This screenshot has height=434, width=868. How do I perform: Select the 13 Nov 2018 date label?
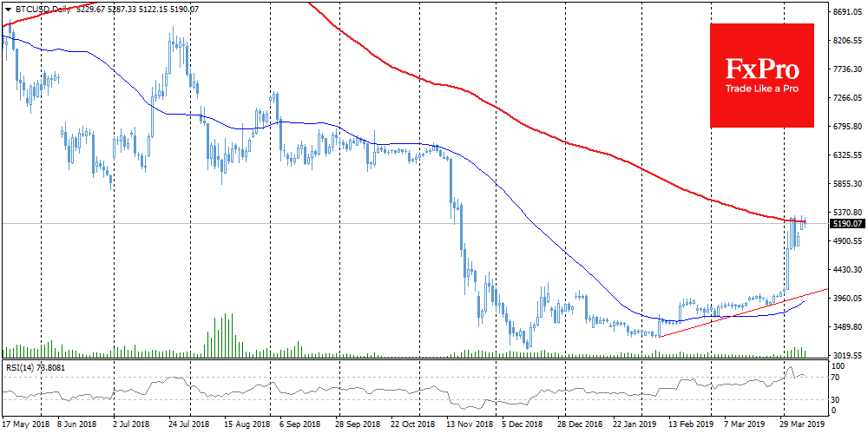(468, 426)
